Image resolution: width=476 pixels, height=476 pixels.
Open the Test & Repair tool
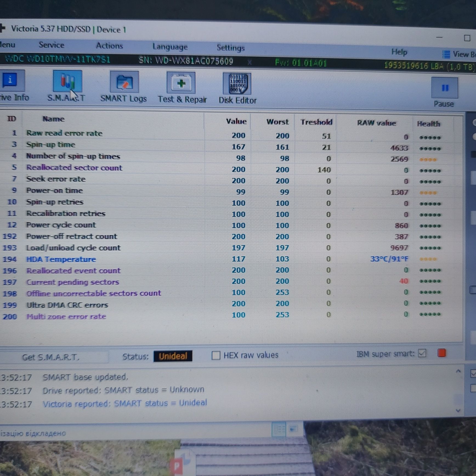[181, 83]
